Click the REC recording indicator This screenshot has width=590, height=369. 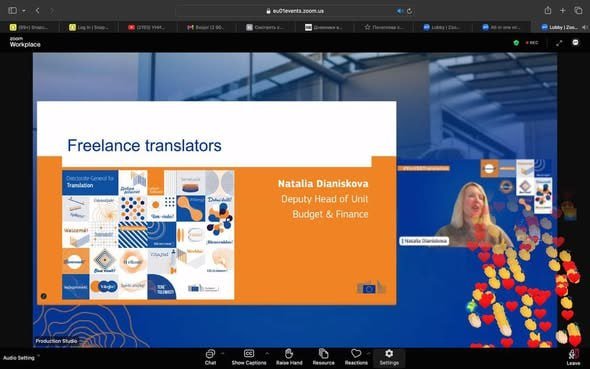(x=532, y=43)
